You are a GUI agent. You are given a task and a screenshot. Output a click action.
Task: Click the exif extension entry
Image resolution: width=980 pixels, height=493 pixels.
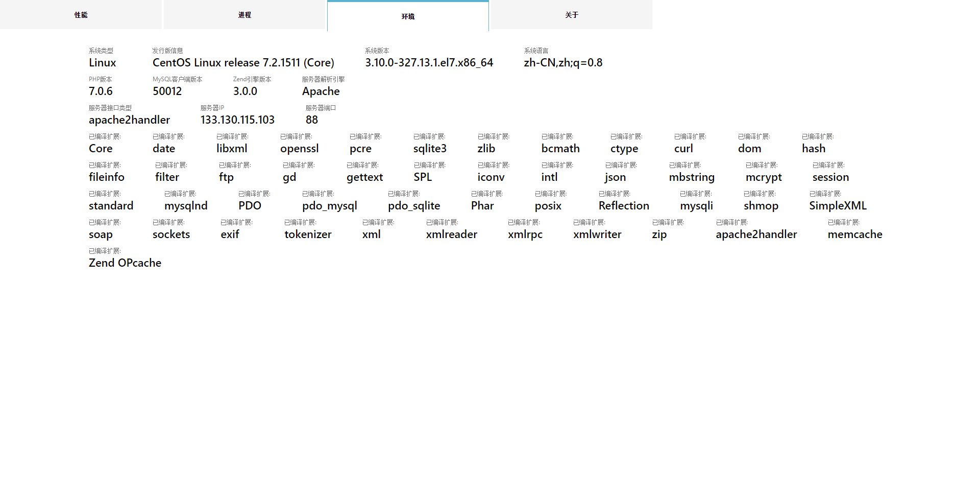[x=230, y=234]
